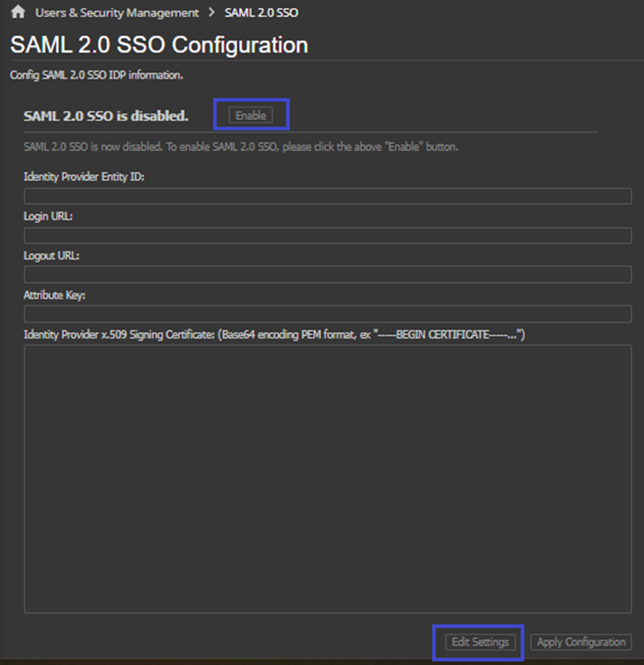Select the Logout URL text field
This screenshot has width=644, height=665.
328,275
